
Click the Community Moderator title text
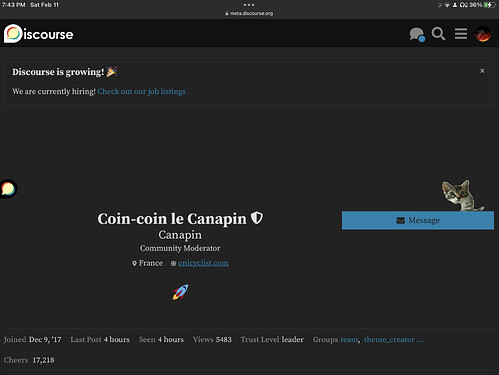(x=180, y=248)
